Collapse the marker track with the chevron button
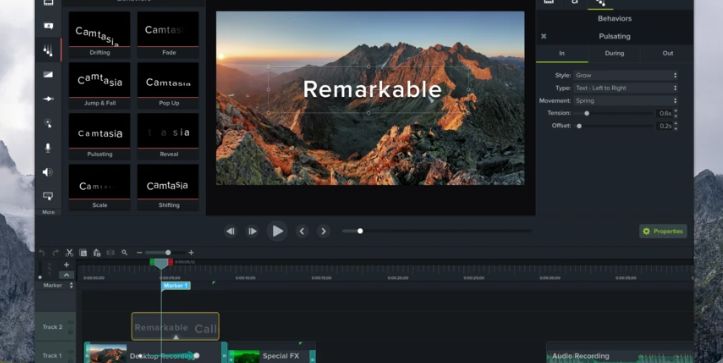The image size is (723, 363). (x=66, y=275)
